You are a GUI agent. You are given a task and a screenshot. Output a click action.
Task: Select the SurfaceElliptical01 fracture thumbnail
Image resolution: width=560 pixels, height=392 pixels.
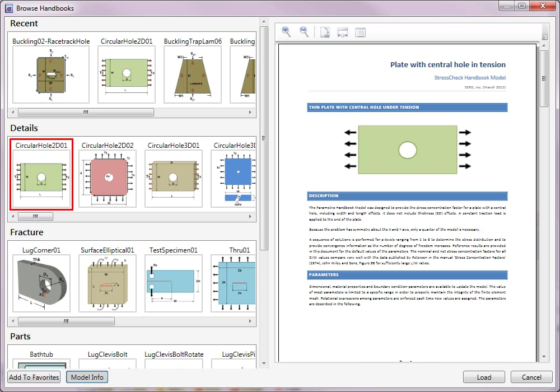108,282
